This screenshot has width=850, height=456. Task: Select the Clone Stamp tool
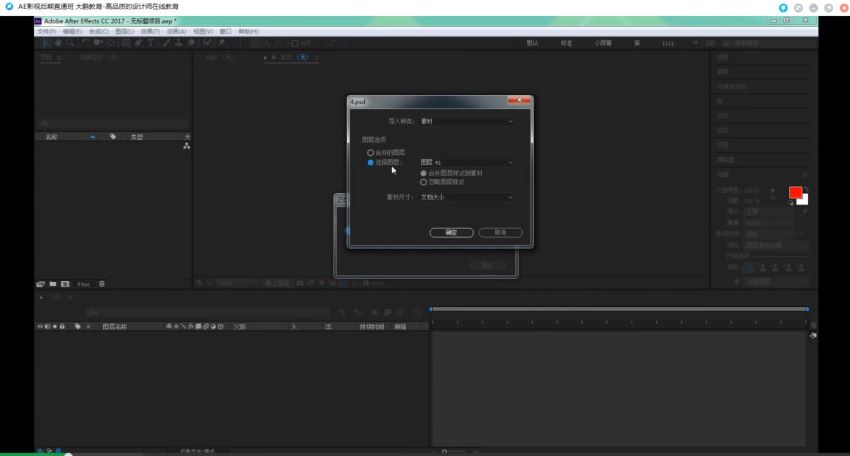pyautogui.click(x=178, y=43)
